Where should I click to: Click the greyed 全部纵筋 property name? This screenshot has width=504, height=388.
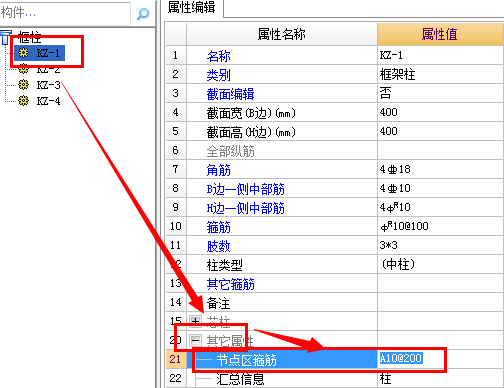coord(230,151)
